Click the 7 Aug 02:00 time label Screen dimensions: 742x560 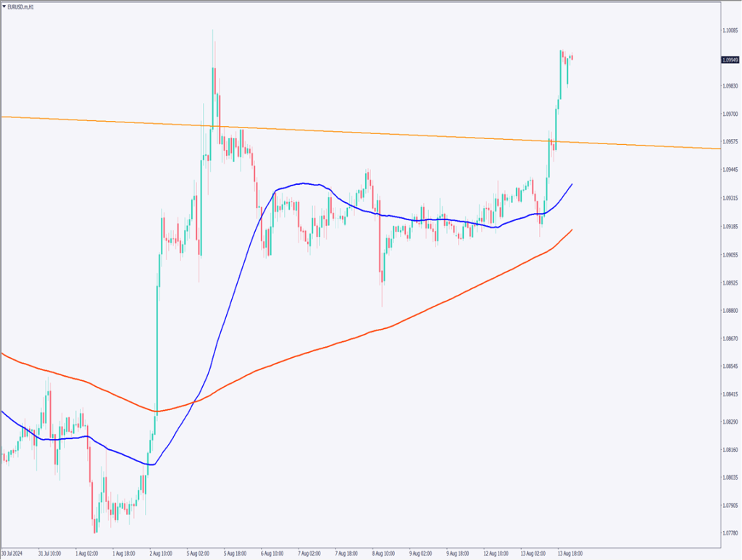tap(309, 553)
